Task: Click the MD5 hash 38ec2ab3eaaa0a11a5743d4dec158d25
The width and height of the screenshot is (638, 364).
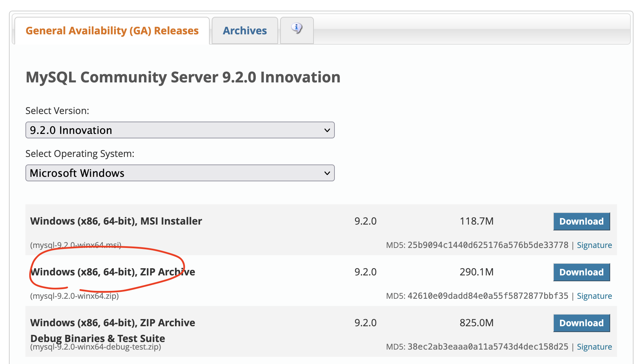Action: point(488,347)
